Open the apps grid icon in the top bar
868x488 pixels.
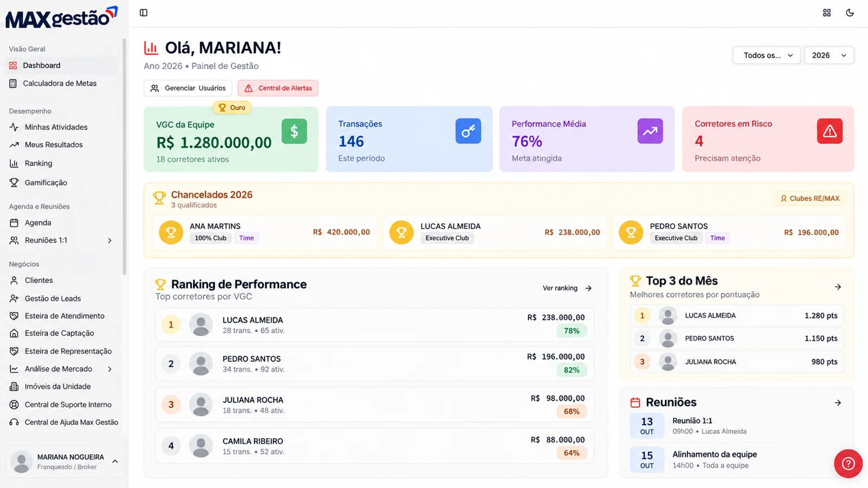point(827,12)
